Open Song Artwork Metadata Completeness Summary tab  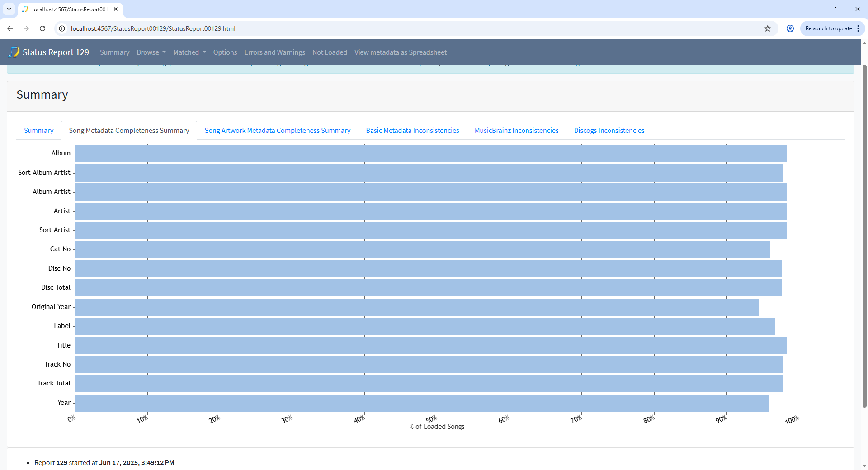tap(278, 131)
